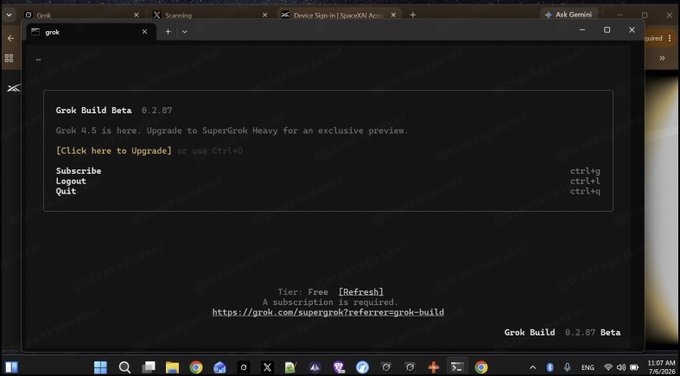Click 'A subscription is required.' text
Image resolution: width=680 pixels, height=376 pixels.
click(x=330, y=302)
